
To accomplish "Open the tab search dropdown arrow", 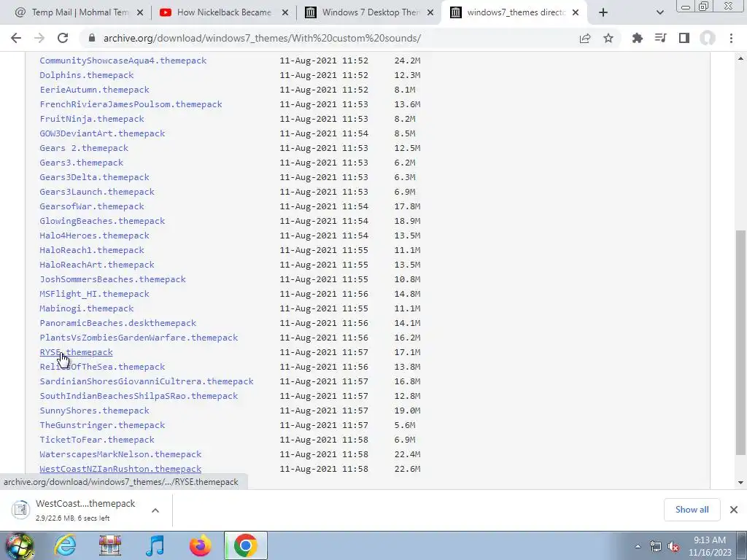I will 659,13.
